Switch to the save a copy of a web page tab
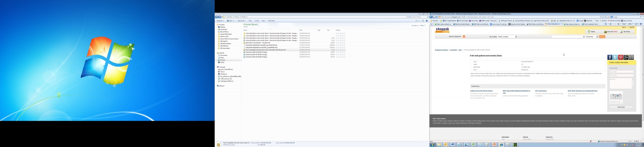This screenshot has width=644, height=147. pos(499,24)
